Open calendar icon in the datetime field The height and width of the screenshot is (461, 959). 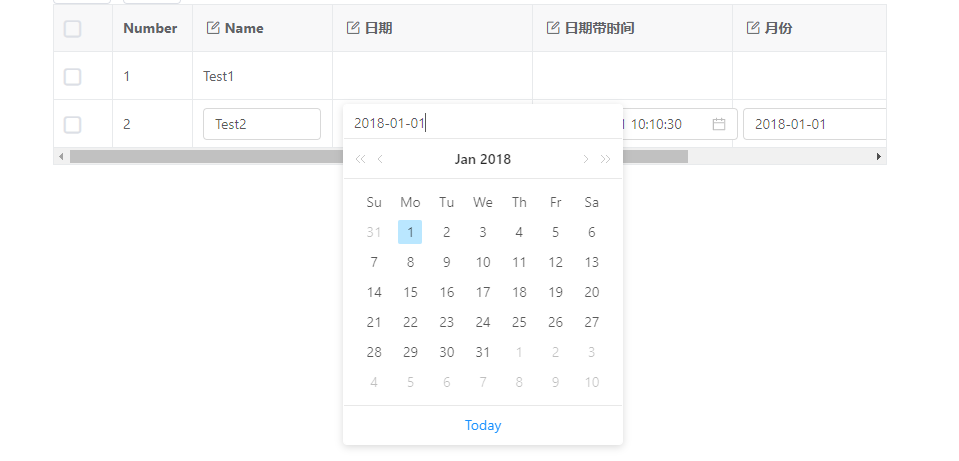[718, 124]
